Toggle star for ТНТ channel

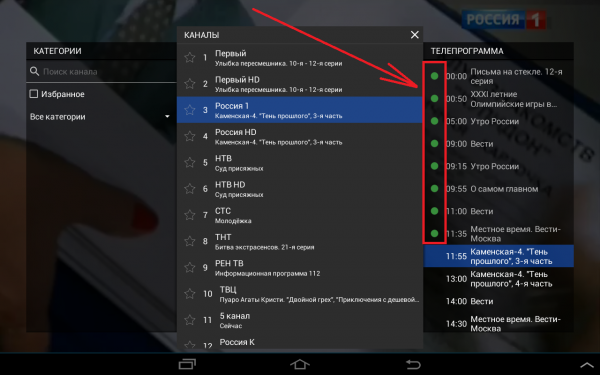[x=190, y=241]
